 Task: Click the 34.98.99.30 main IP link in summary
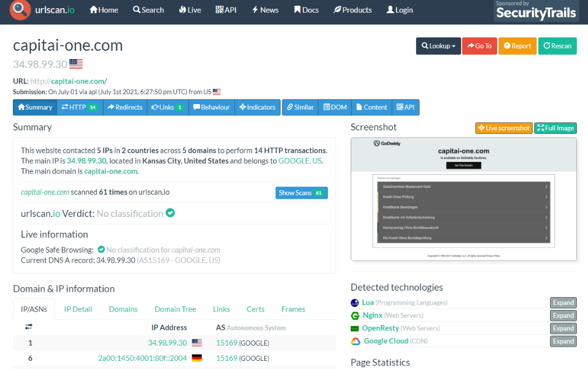(x=87, y=161)
